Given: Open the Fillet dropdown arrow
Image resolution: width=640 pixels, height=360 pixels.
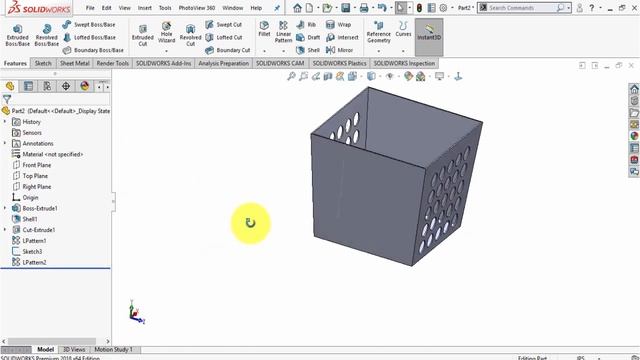Looking at the screenshot, I should [264, 51].
